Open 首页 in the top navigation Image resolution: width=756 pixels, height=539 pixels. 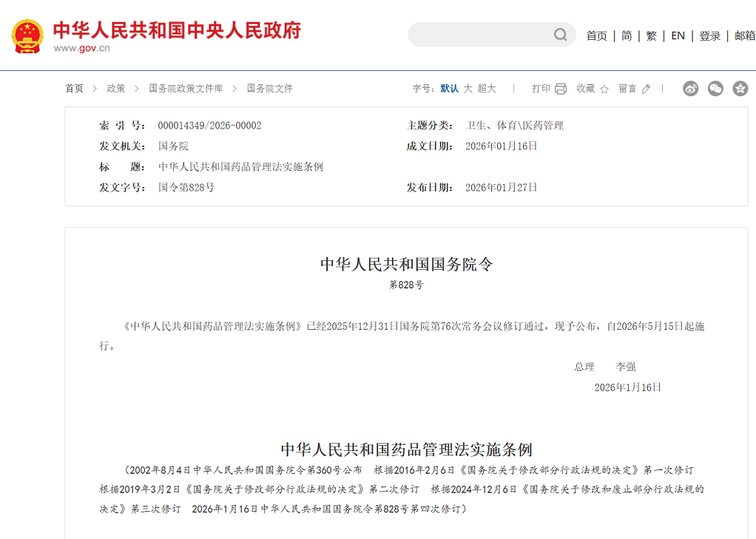pyautogui.click(x=596, y=35)
